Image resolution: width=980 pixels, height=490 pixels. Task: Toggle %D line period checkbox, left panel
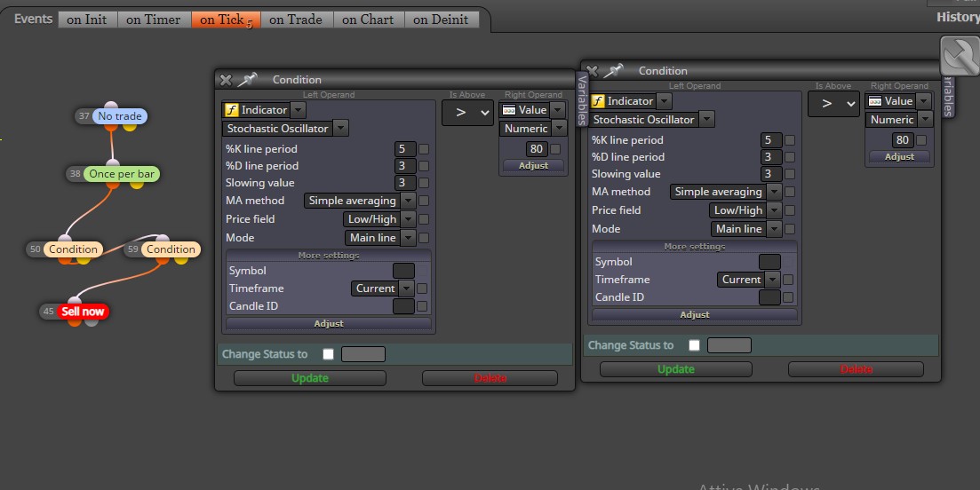click(x=424, y=166)
